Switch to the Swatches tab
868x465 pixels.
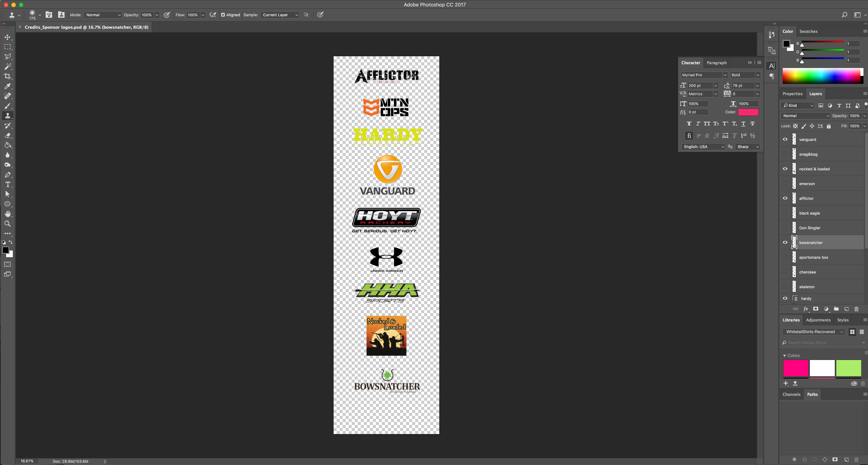[x=808, y=32]
